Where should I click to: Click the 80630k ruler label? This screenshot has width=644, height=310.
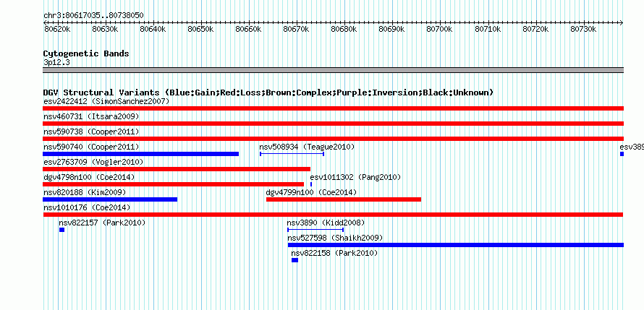click(x=105, y=29)
